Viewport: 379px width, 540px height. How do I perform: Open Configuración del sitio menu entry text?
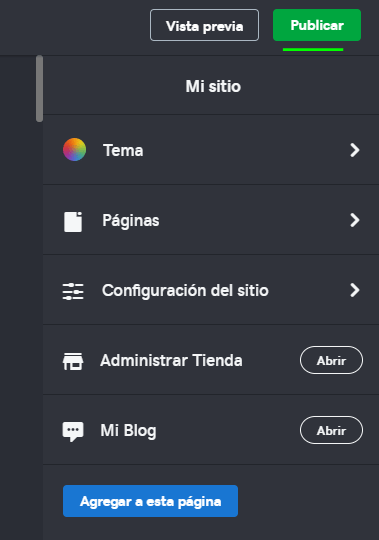(x=185, y=291)
